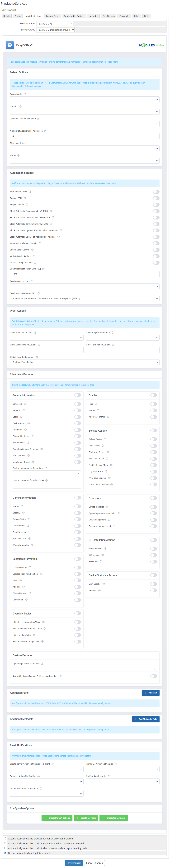Viewport: 170px width, 868px height.
Task: Click Create for Metadata button
Action: [114, 818]
